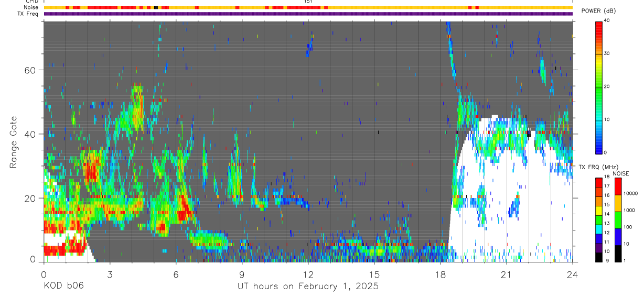The height and width of the screenshot is (297, 644).
Task: Click the NOISE color scale bar
Action: [x=618, y=219]
